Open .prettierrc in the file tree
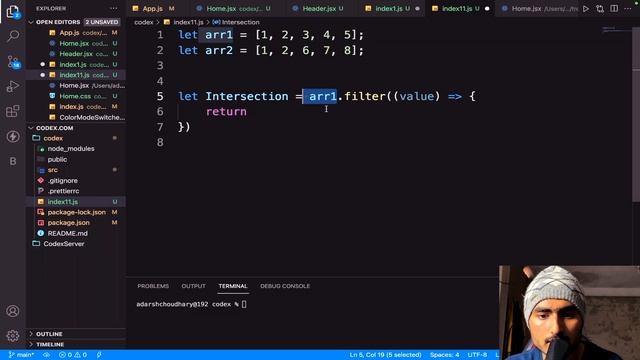Image resolution: width=640 pixels, height=360 pixels. tap(63, 191)
